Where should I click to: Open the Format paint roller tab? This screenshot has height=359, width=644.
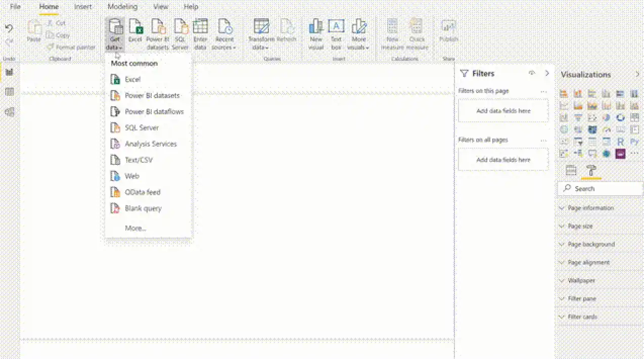591,170
